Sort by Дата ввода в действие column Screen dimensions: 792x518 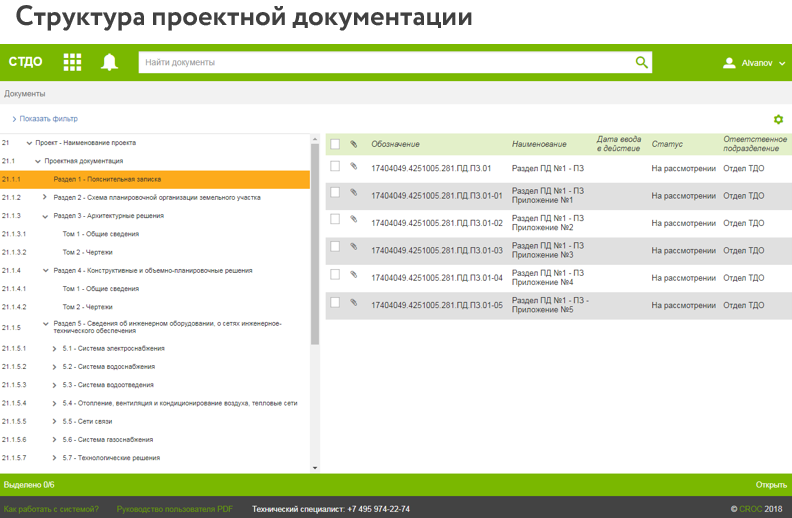tap(619, 143)
